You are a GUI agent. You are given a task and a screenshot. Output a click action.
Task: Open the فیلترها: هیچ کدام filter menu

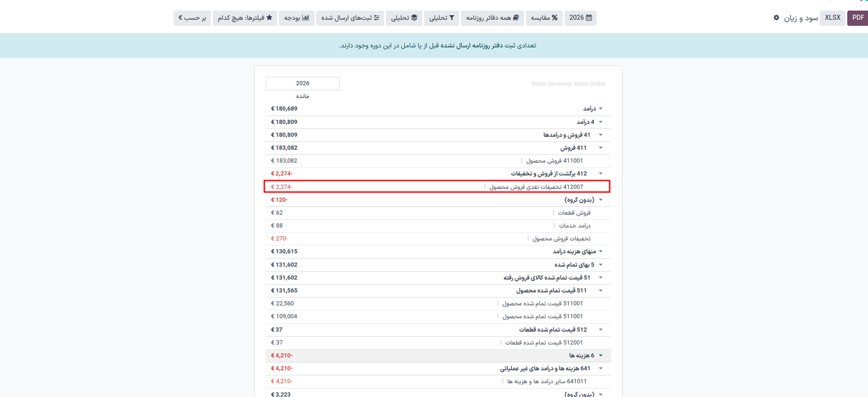pyautogui.click(x=245, y=18)
